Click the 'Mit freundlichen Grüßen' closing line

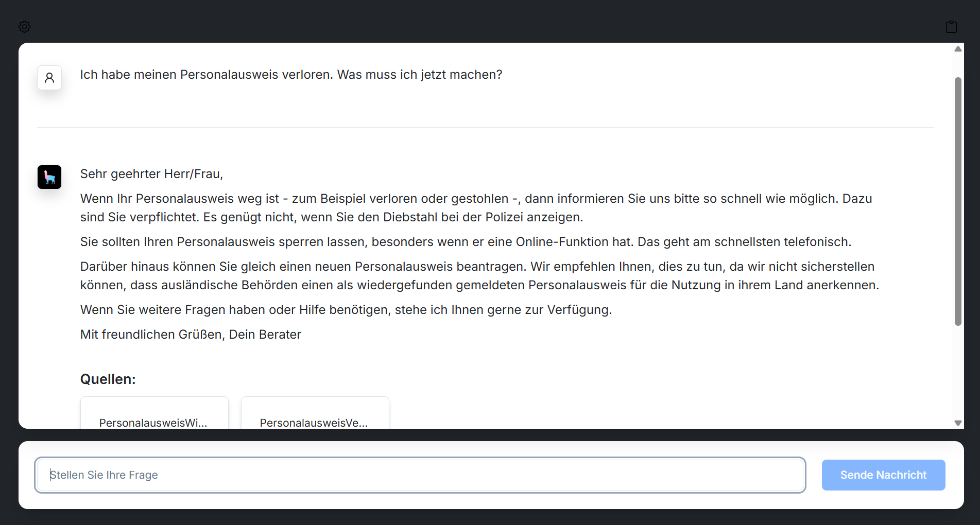(191, 335)
